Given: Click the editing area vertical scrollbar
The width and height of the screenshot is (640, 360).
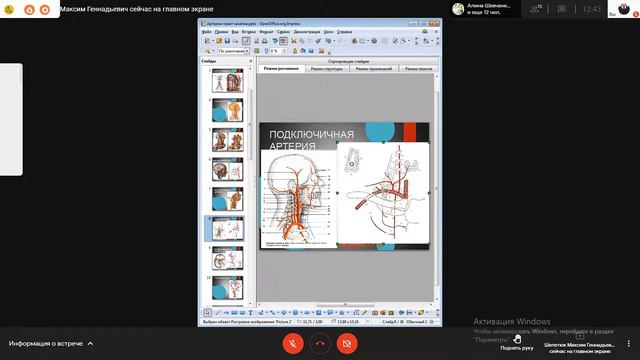Looking at the screenshot, I should point(436,188).
